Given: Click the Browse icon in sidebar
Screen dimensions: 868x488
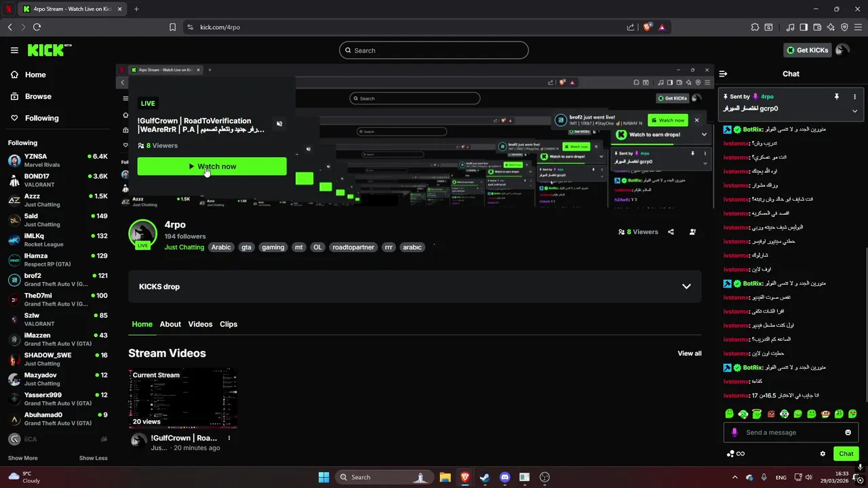Looking at the screenshot, I should coord(14,96).
